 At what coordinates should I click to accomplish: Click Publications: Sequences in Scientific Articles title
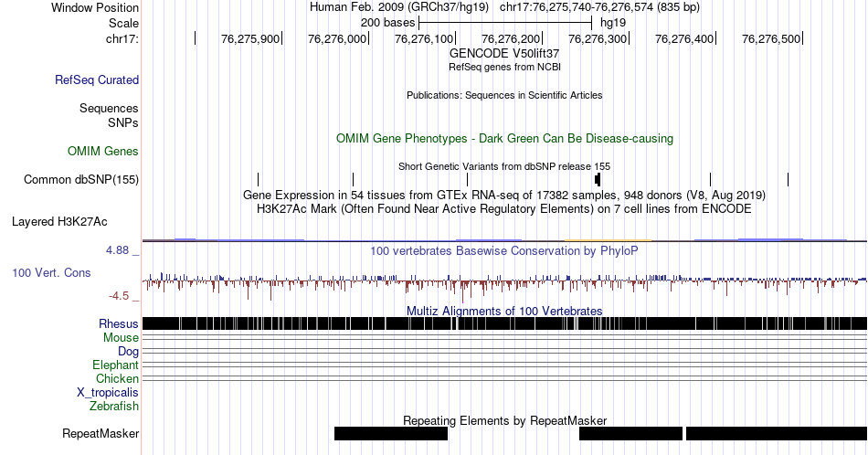pyautogui.click(x=504, y=95)
